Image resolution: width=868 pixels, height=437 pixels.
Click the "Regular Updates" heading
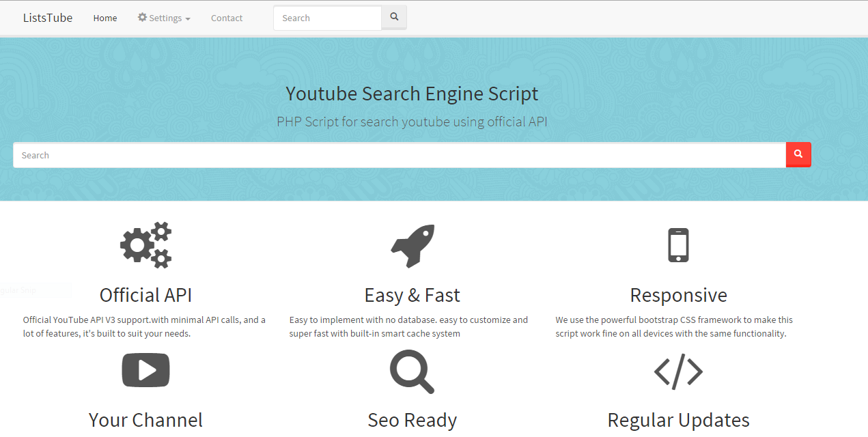coord(678,420)
